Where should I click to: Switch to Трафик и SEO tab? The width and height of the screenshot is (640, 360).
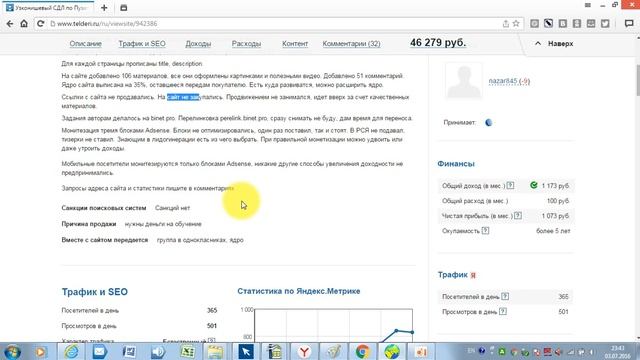click(142, 44)
